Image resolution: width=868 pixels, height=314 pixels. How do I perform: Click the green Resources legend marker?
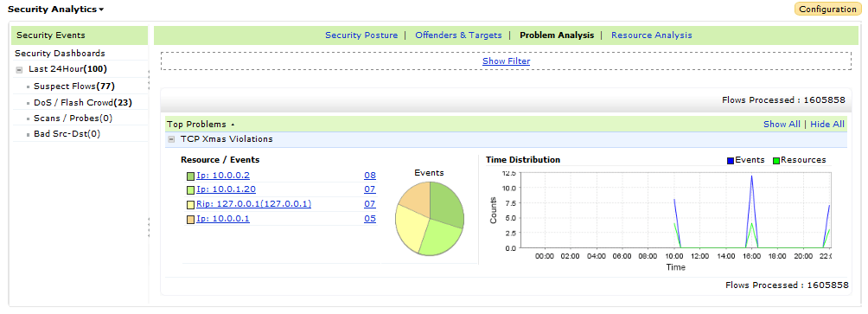[776, 161]
